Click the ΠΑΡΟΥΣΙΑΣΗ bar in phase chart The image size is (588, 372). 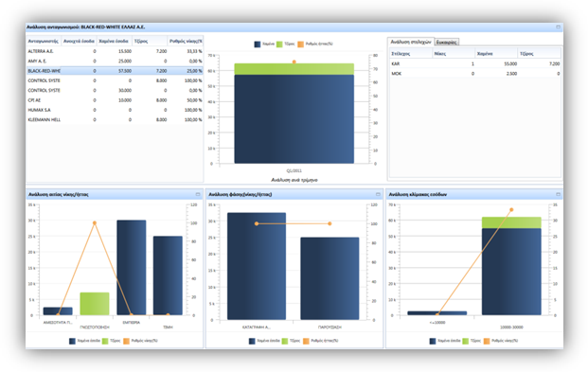click(330, 278)
